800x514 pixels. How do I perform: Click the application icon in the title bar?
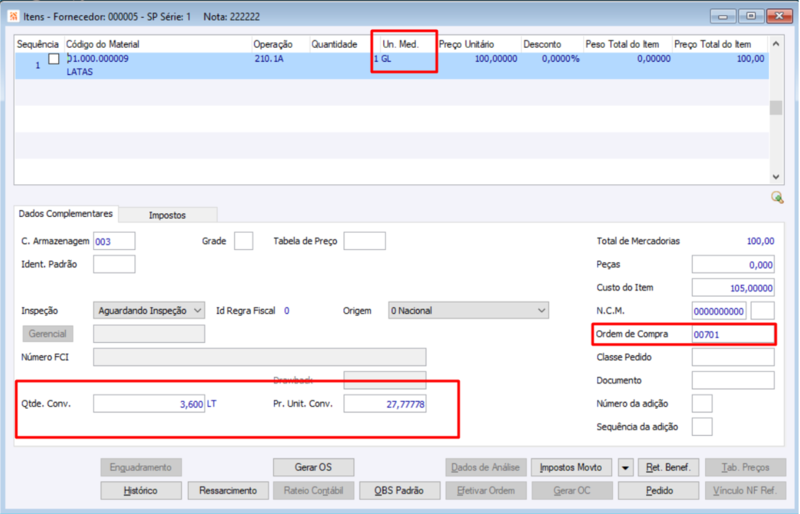point(14,16)
